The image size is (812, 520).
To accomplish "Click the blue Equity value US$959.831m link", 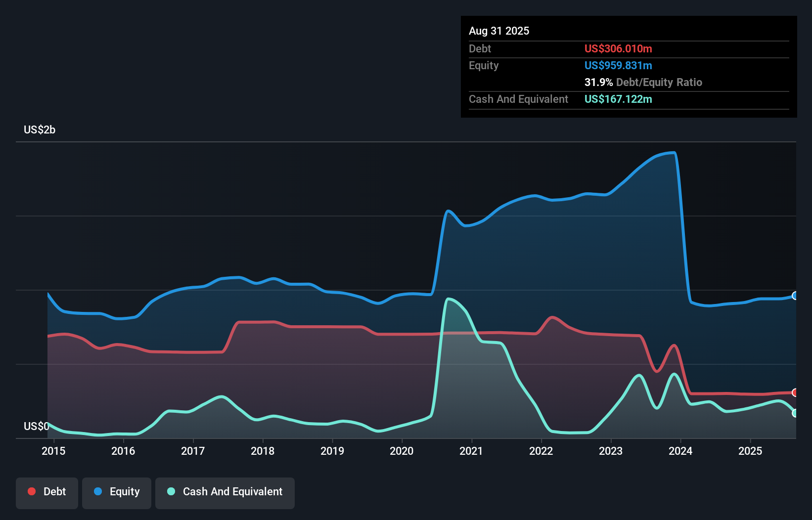I will point(618,65).
